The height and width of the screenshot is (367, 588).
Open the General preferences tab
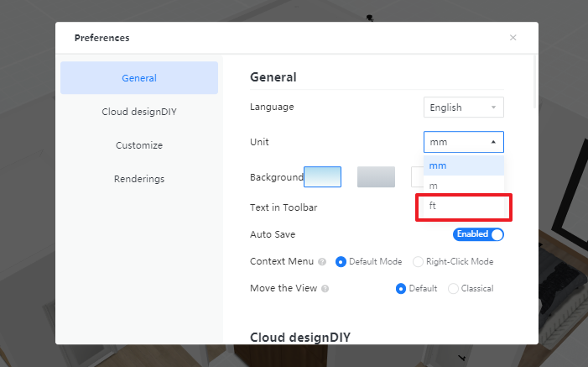point(139,78)
